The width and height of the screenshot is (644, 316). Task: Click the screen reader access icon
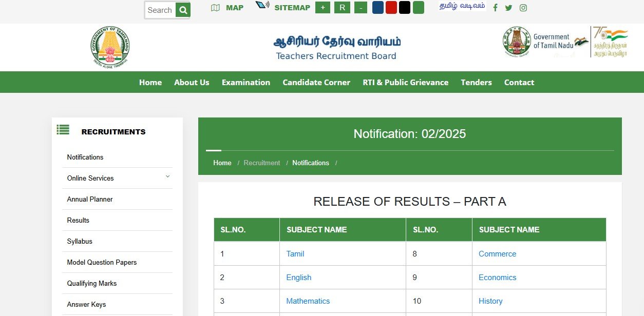tap(262, 6)
